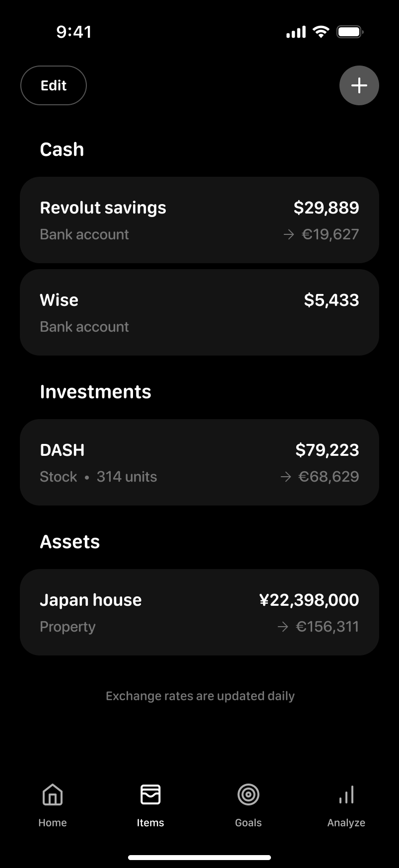The image size is (399, 868).
Task: Tap the Investments section header
Action: pyautogui.click(x=95, y=392)
